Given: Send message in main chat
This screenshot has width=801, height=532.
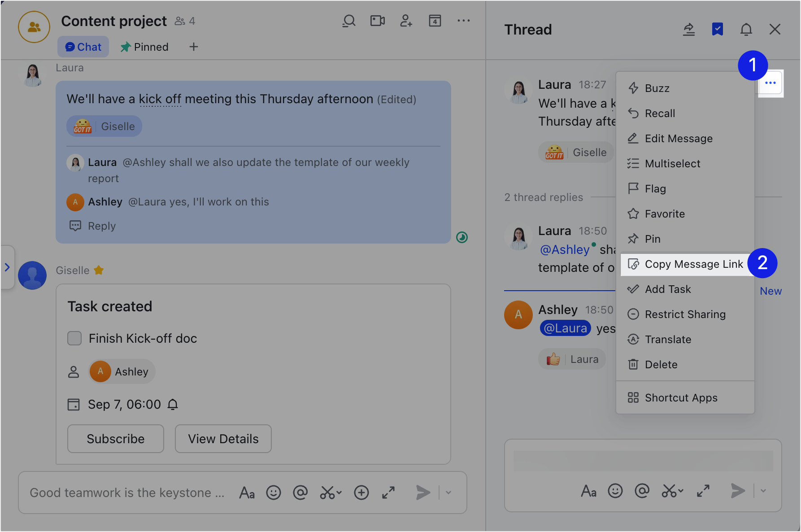Looking at the screenshot, I should point(423,493).
